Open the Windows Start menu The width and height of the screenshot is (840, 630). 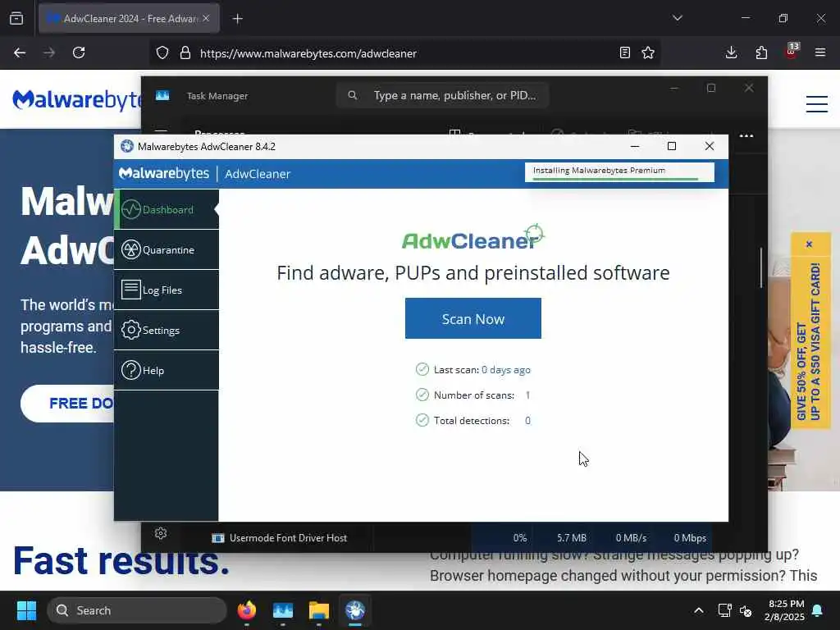(x=26, y=610)
